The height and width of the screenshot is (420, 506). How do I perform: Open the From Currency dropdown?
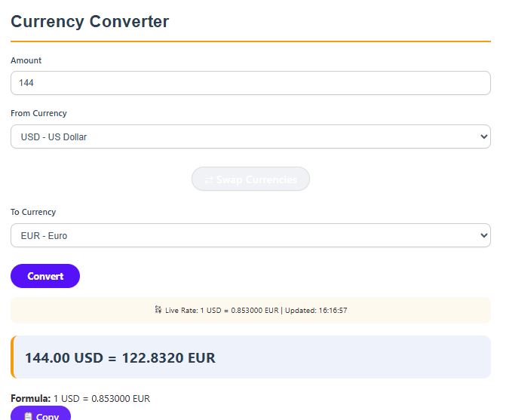pyautogui.click(x=250, y=136)
